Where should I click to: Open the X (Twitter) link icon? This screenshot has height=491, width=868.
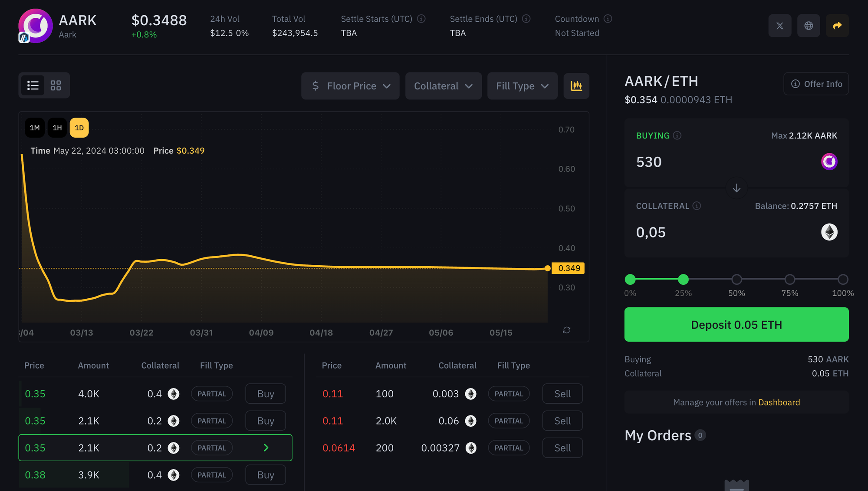779,26
